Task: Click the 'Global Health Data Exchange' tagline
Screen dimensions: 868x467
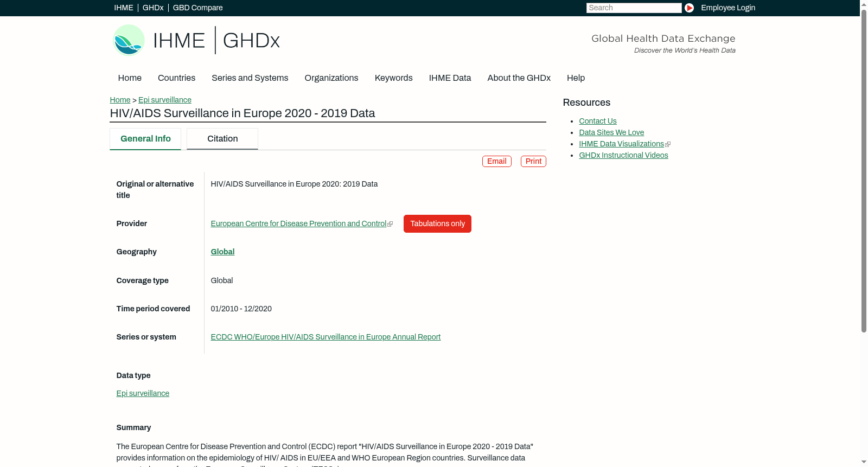Action: point(663,39)
